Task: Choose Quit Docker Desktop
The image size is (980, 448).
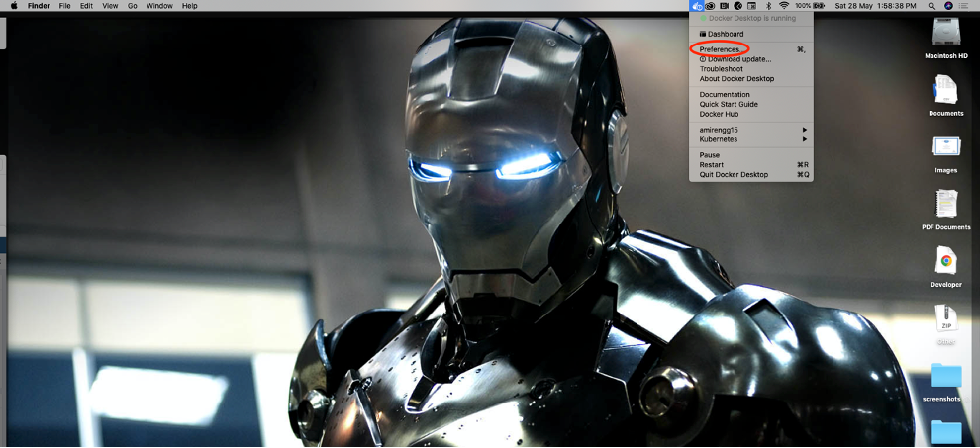Action: 751,175
